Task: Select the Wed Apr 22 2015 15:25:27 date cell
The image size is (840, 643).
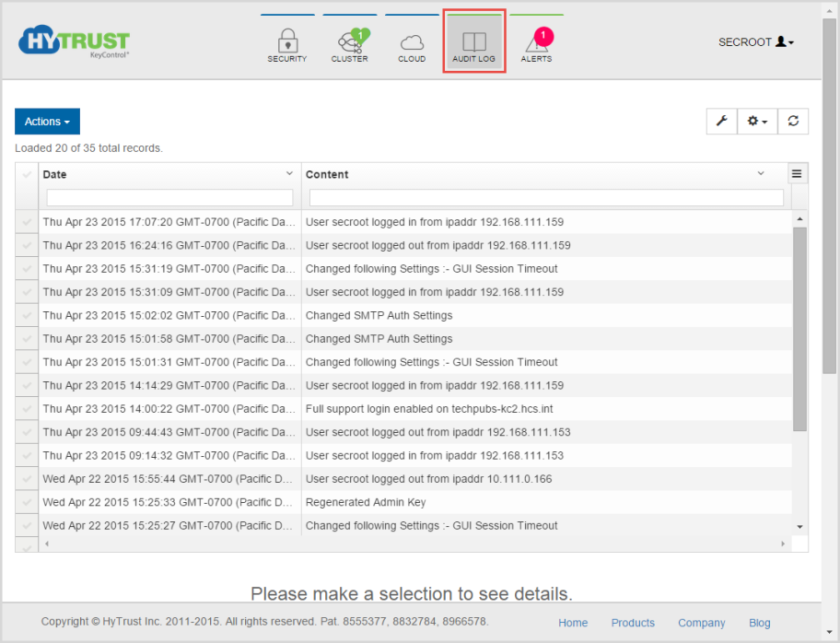Action: 169,526
